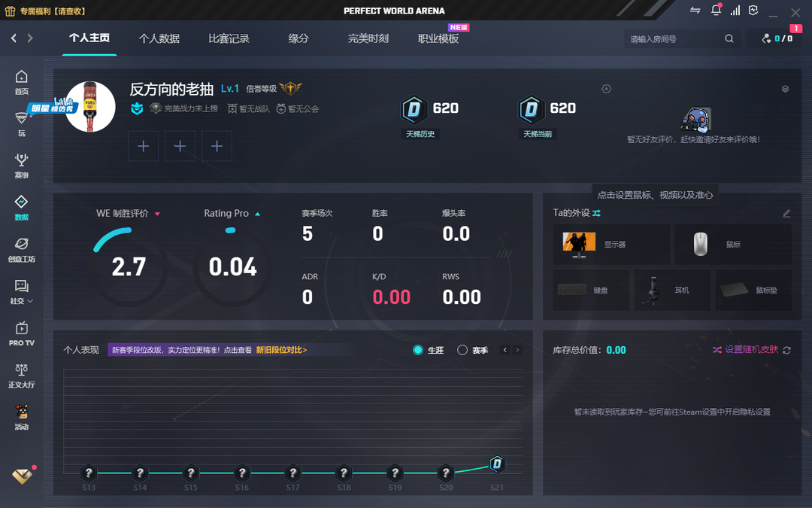Click 暂无公会 guild link

[x=298, y=109]
